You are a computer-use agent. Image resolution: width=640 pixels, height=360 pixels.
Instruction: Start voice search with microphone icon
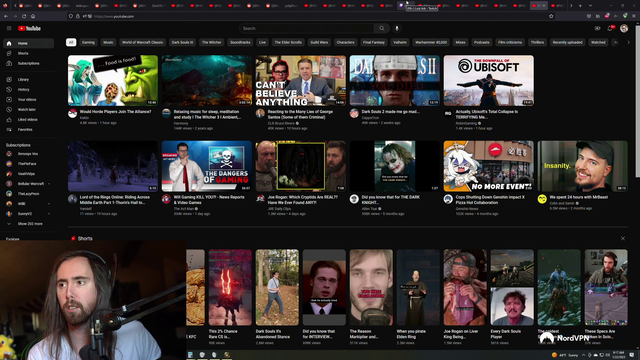[x=397, y=29]
